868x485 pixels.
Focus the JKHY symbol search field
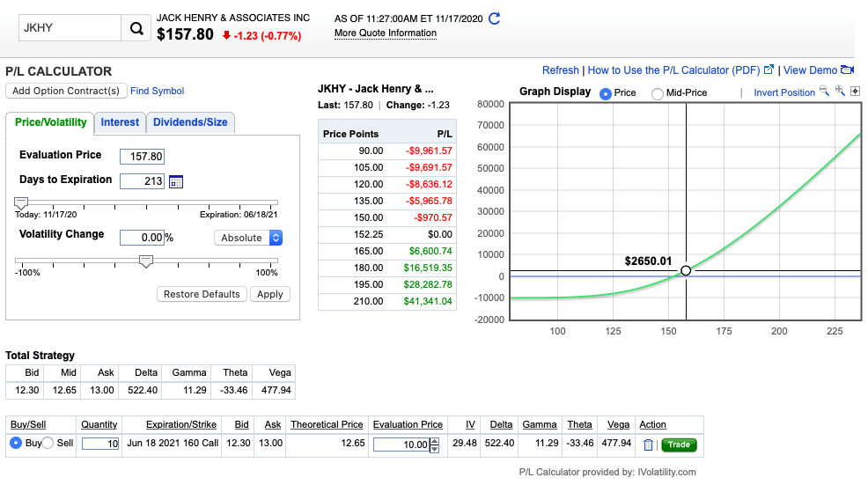(x=70, y=28)
